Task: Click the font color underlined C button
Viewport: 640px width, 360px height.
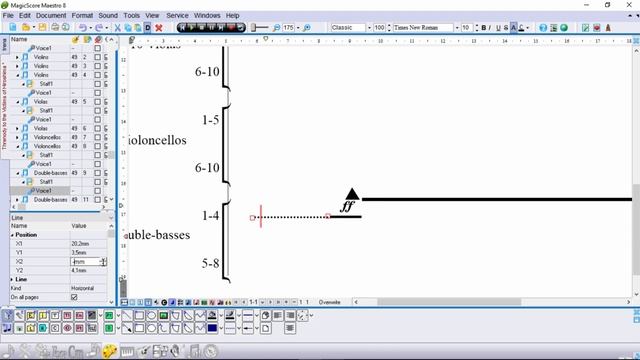Action: [x=521, y=27]
